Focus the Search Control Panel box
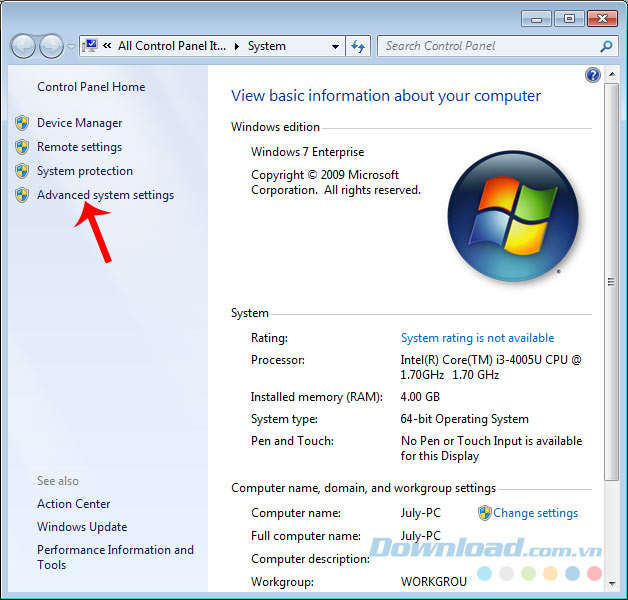The height and width of the screenshot is (600, 628). click(x=498, y=46)
